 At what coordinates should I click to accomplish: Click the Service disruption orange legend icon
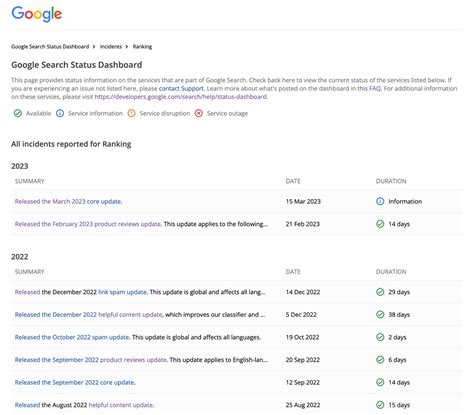point(132,113)
